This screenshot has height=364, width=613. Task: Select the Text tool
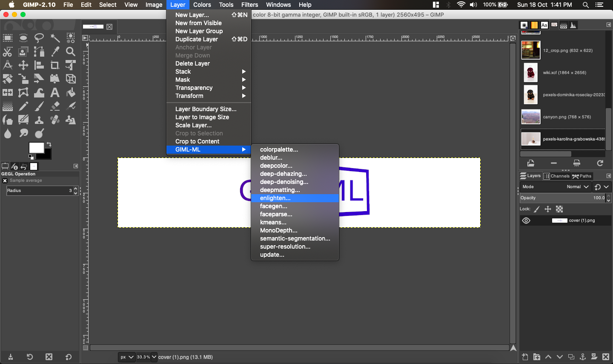click(x=55, y=92)
